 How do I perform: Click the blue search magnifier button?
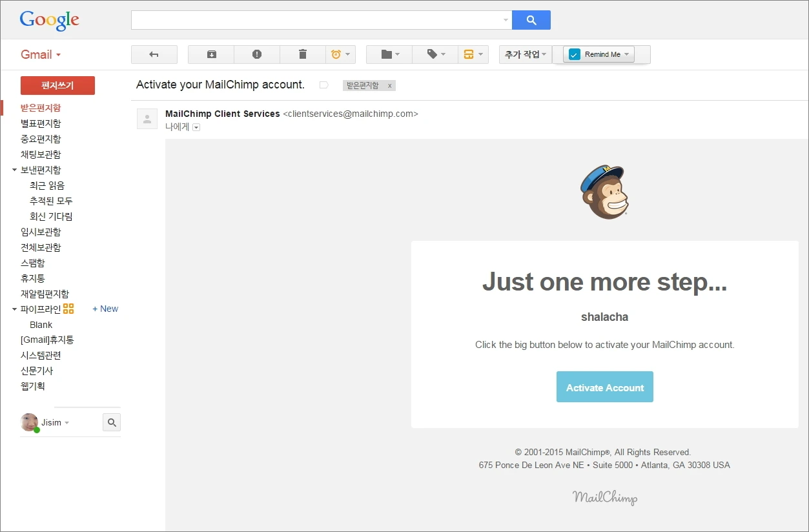click(x=531, y=20)
